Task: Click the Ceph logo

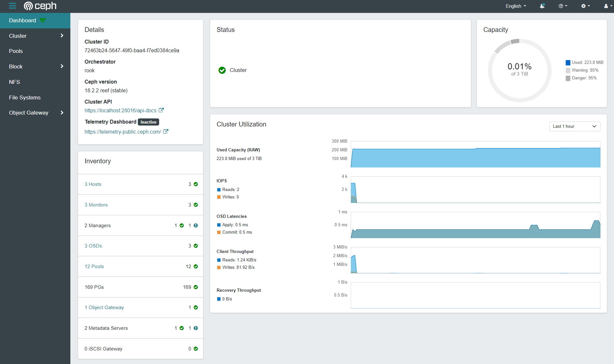Action: tap(40, 6)
